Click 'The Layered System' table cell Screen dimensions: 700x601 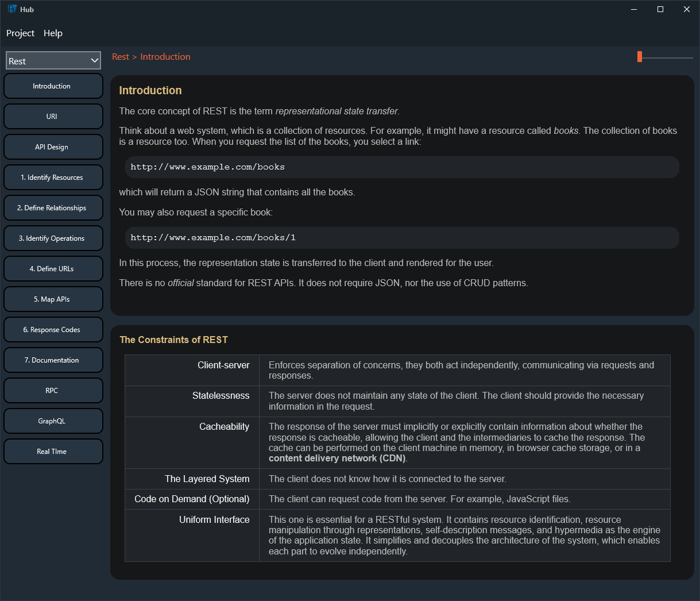(192, 479)
